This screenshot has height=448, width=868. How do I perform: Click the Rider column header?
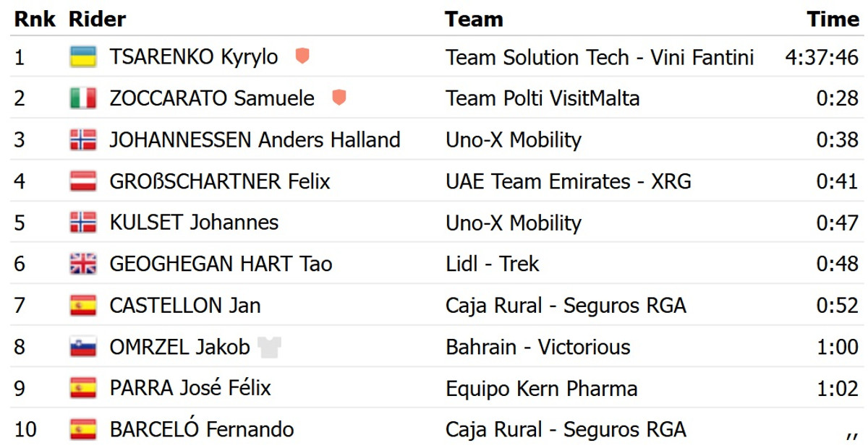pos(97,19)
